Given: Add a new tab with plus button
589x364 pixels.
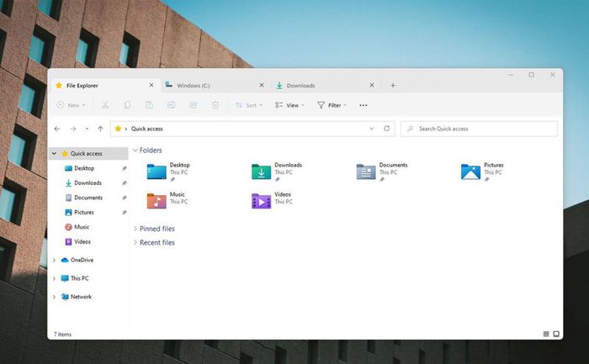Looking at the screenshot, I should (x=393, y=85).
